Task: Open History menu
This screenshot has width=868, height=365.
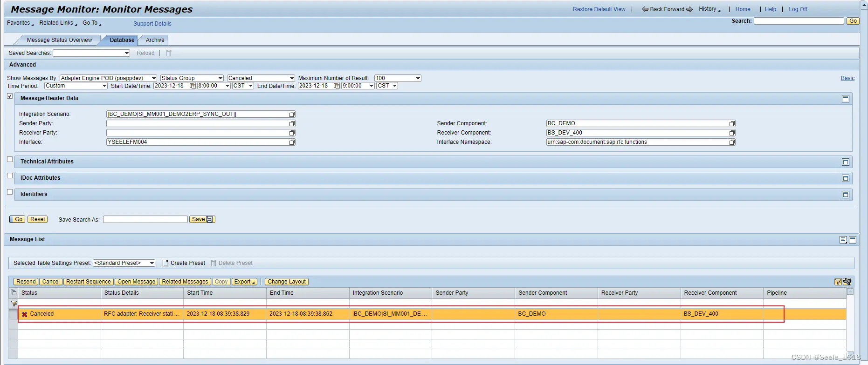Action: pos(710,9)
